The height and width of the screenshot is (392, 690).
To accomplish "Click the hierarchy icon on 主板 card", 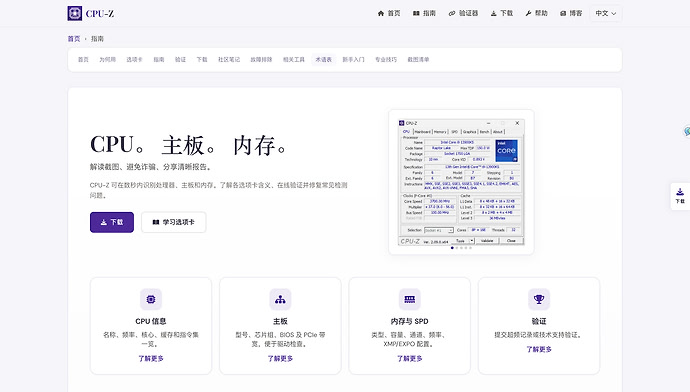I will click(x=280, y=299).
